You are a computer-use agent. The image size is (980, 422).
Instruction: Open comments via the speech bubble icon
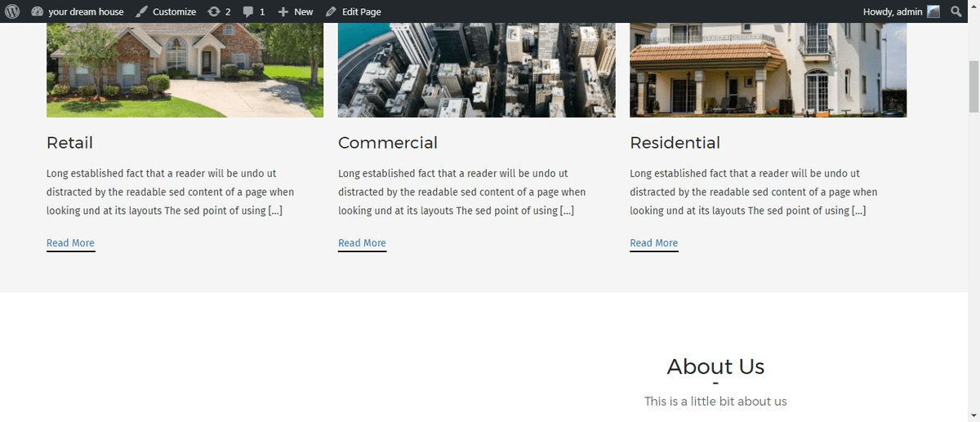click(249, 11)
